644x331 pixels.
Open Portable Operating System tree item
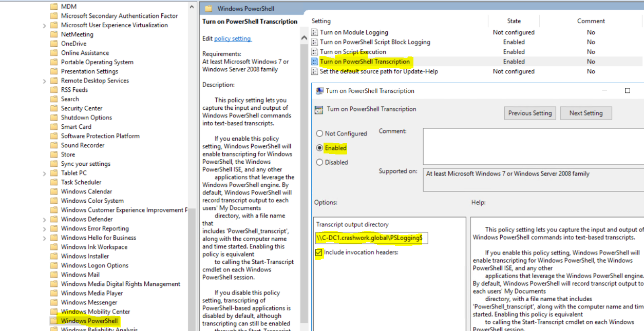97,62
